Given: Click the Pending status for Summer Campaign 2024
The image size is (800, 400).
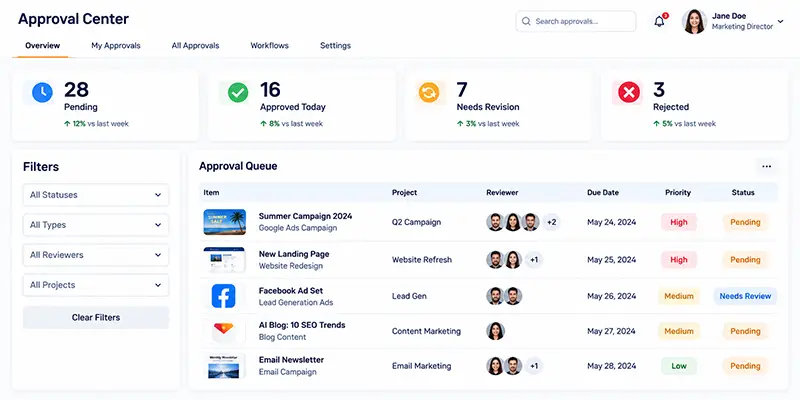Looking at the screenshot, I should [745, 222].
